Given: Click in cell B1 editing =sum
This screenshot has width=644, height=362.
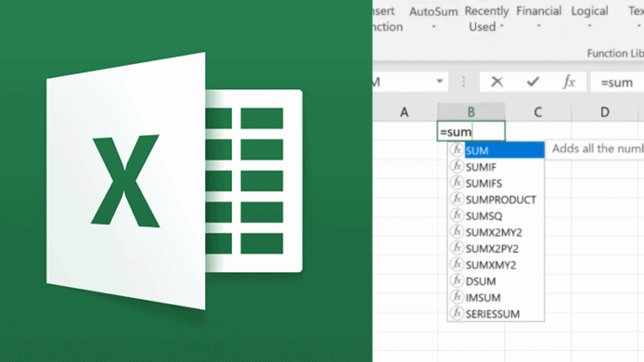Looking at the screenshot, I should click(x=471, y=132).
